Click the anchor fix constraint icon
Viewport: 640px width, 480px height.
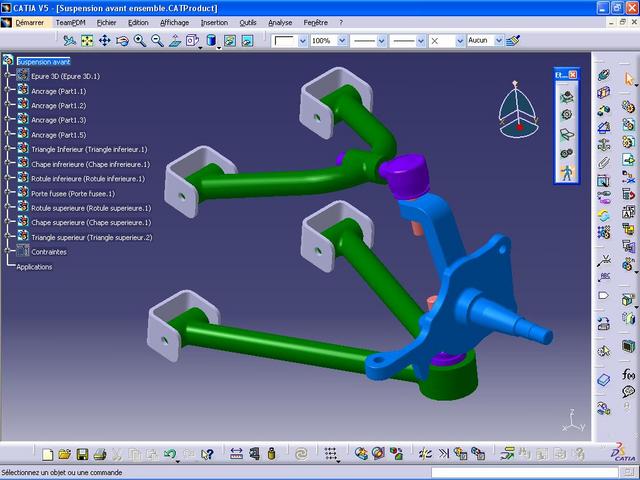[603, 144]
